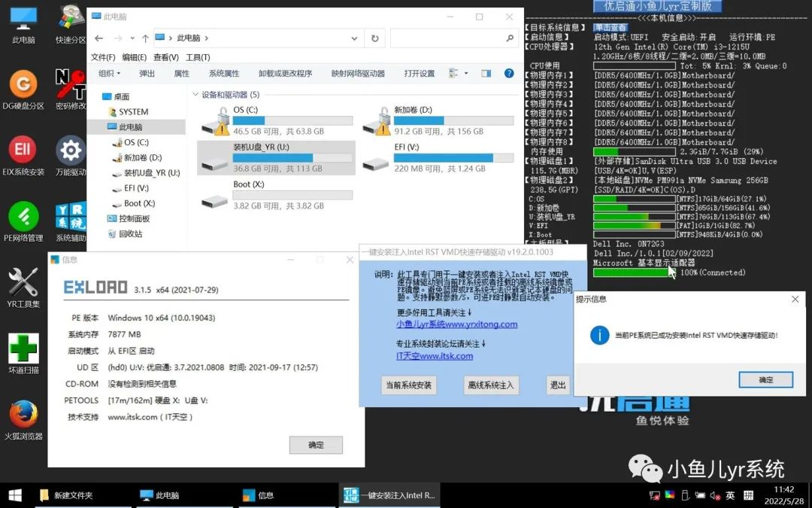Select Boot (X:) drive tile
This screenshot has height=508, width=812.
[277, 195]
